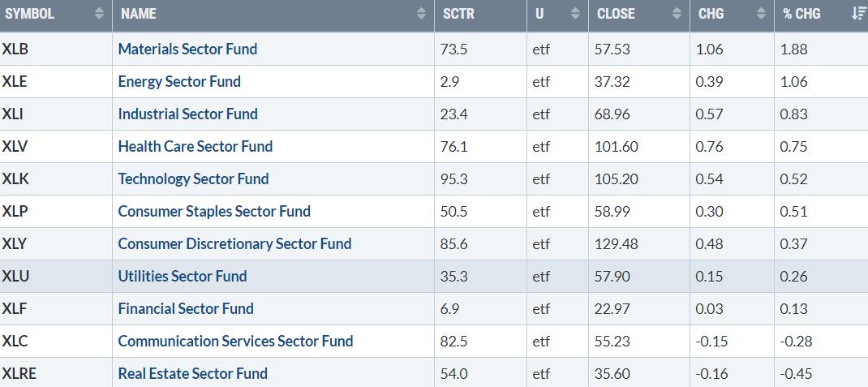Viewport: 868px width, 387px height.
Task: Open the Consumer Staples Sector Fund link
Action: pyautogui.click(x=214, y=211)
